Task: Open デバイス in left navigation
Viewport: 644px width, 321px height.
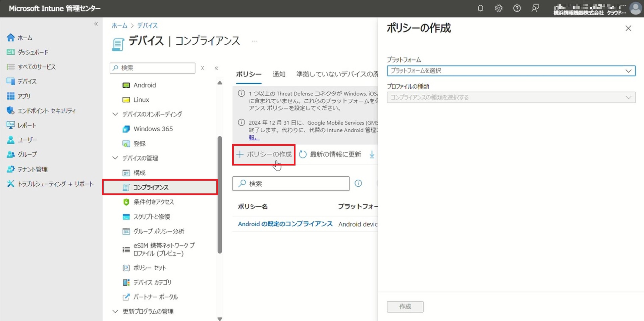Action: 22,81
